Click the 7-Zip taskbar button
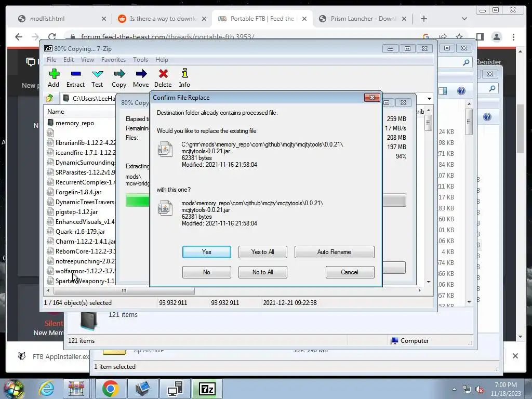This screenshot has width=532, height=399. click(207, 389)
